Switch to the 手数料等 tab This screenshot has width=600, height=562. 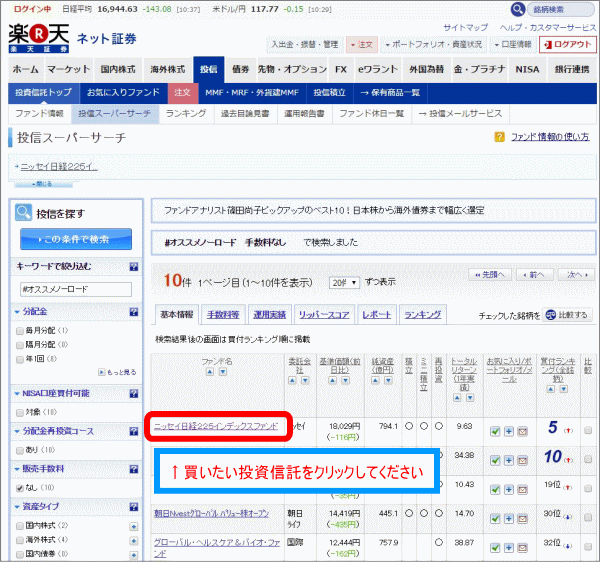223,314
